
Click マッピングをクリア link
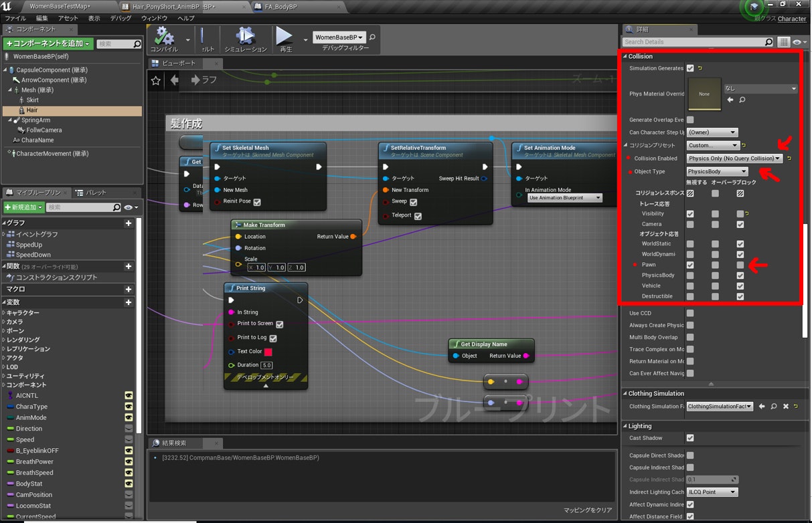(587, 510)
